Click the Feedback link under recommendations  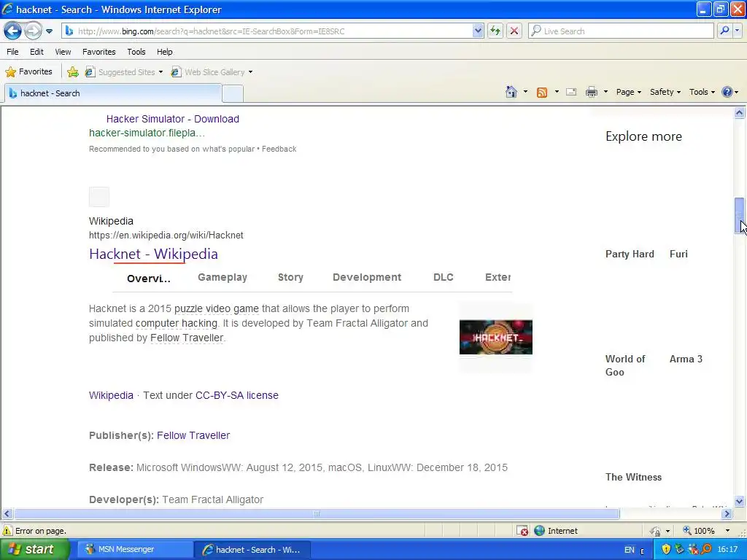[x=279, y=149]
